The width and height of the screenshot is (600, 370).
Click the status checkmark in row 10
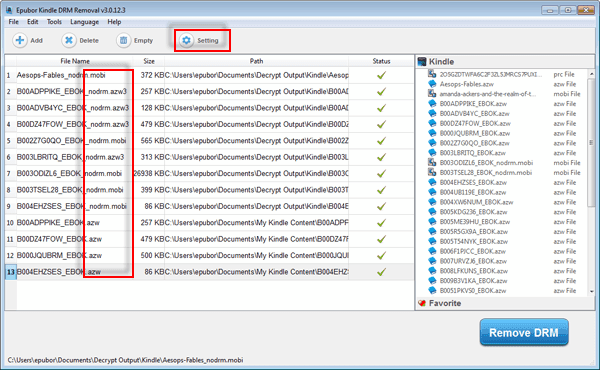(x=381, y=223)
